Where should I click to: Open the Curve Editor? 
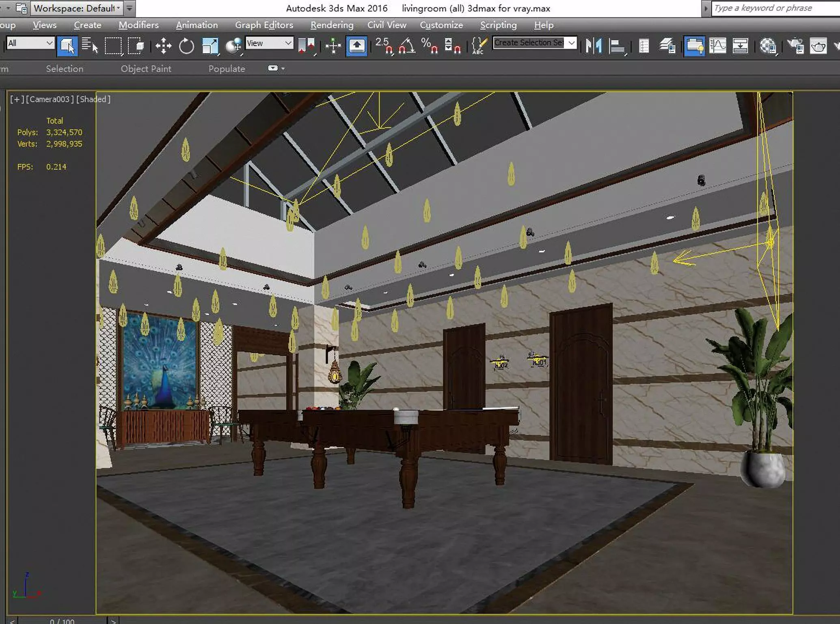pos(718,45)
